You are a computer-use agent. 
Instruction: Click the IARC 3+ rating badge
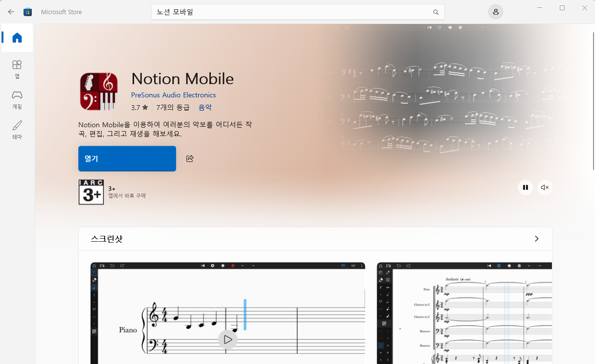(91, 192)
